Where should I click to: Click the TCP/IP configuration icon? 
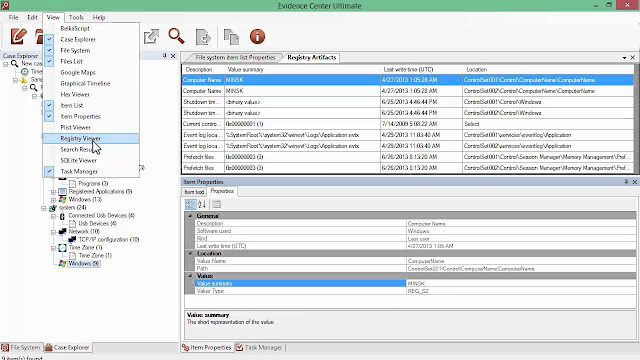coord(72,240)
